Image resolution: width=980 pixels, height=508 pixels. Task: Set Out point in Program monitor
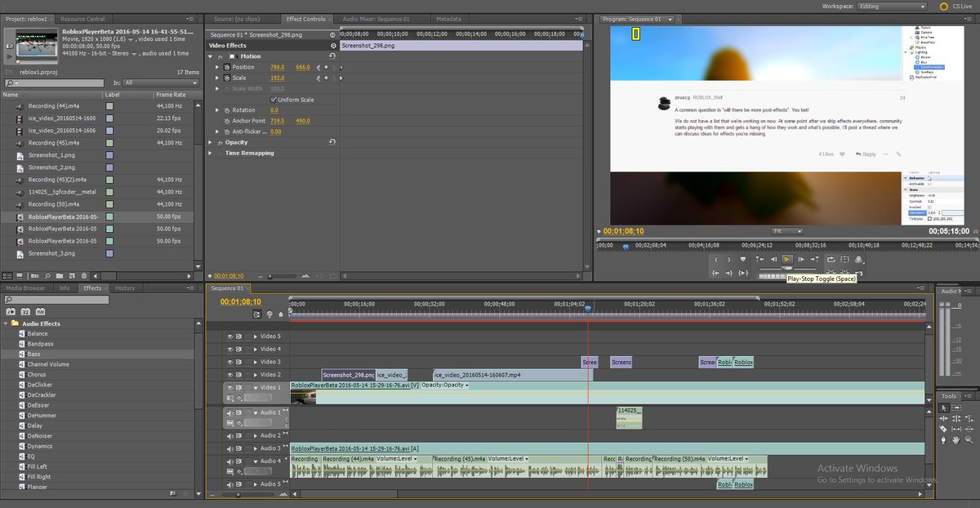[x=729, y=260]
